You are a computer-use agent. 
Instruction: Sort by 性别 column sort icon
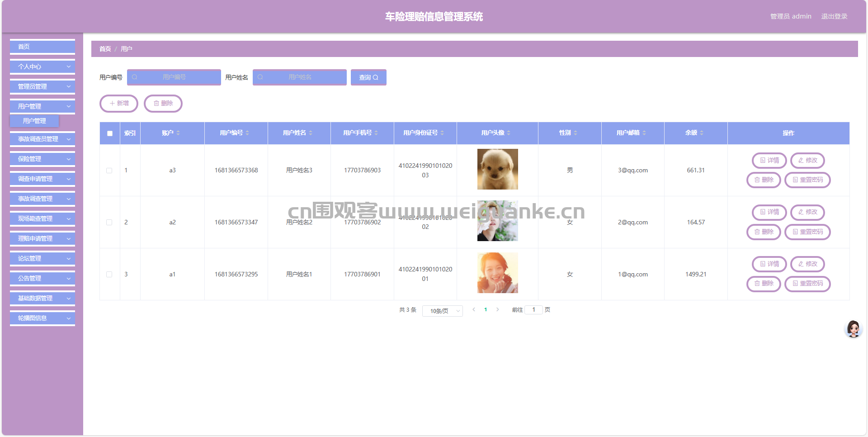pos(576,133)
